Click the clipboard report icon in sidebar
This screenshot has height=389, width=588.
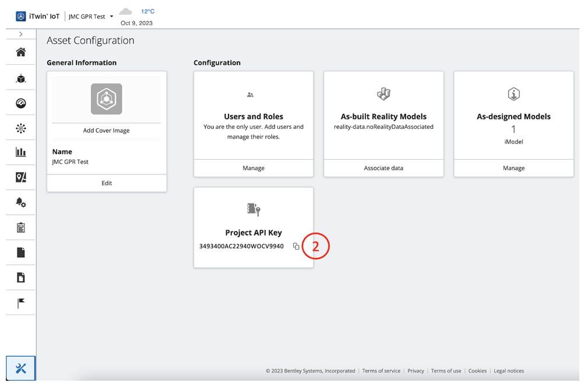coord(20,227)
